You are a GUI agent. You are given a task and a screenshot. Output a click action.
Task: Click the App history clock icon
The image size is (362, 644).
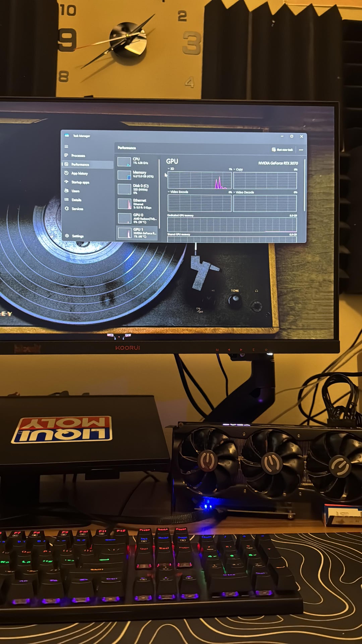pyautogui.click(x=66, y=173)
